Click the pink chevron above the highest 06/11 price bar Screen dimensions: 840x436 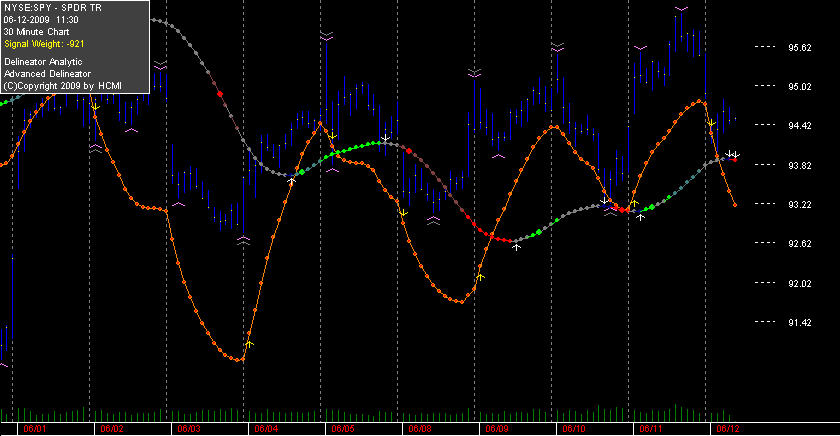[x=681, y=9]
